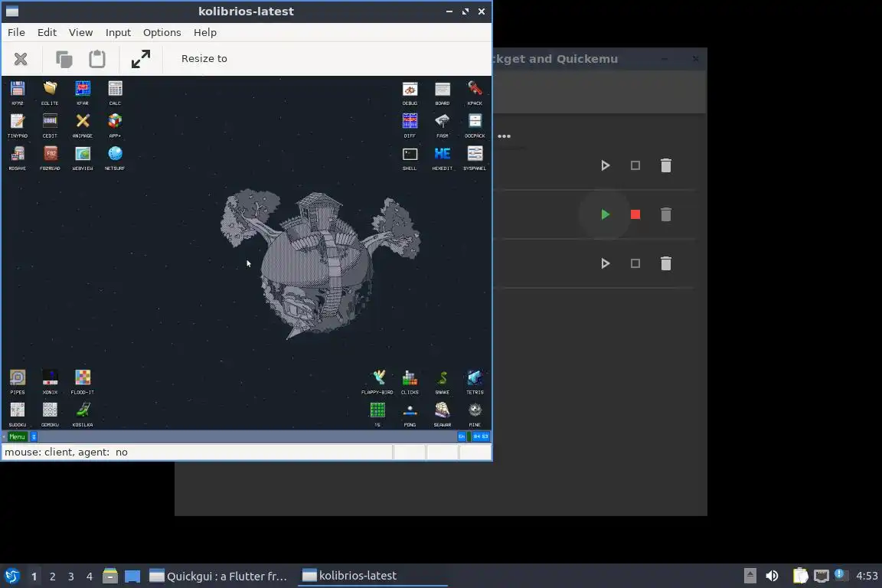
Task: Open the GOMOKU game icon
Action: pyautogui.click(x=50, y=411)
